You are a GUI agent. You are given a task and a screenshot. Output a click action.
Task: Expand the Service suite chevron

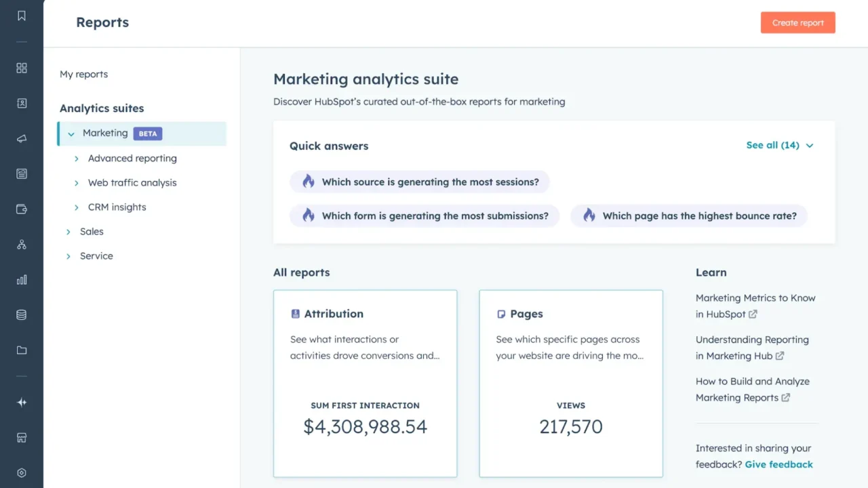pos(68,256)
